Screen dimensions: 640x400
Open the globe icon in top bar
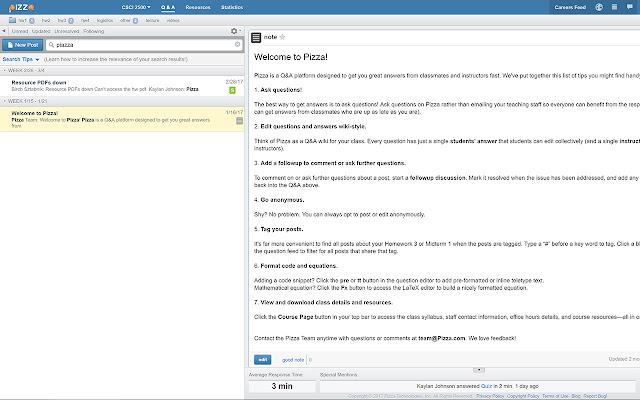[599, 7]
